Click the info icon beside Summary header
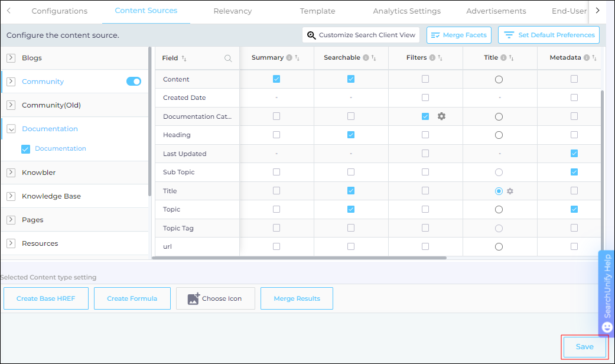The height and width of the screenshot is (364, 615). [289, 58]
